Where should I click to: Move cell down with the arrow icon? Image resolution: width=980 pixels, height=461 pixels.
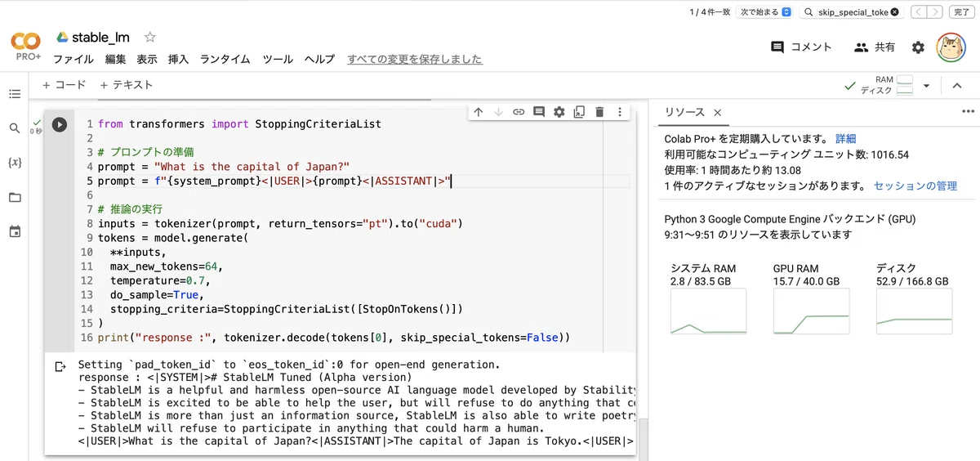tap(498, 112)
